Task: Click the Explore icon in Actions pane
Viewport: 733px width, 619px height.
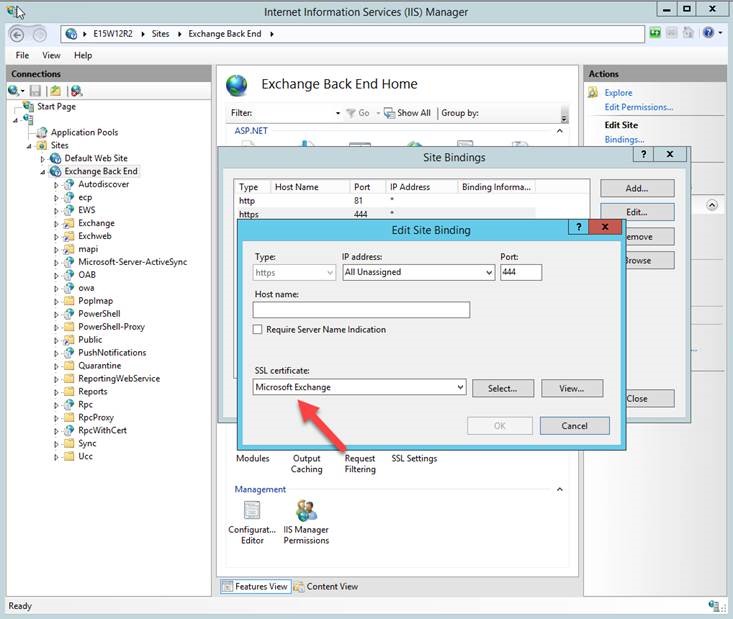Action: tap(593, 93)
